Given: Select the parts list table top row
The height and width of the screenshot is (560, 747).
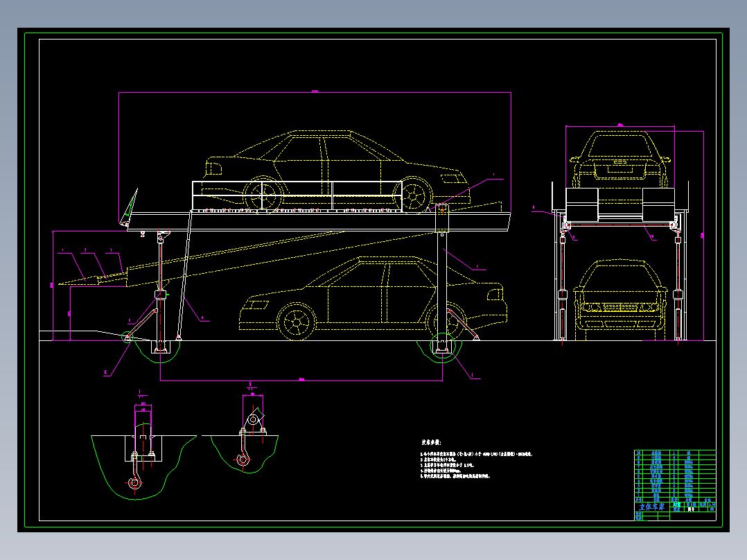Looking at the screenshot, I should 675,453.
